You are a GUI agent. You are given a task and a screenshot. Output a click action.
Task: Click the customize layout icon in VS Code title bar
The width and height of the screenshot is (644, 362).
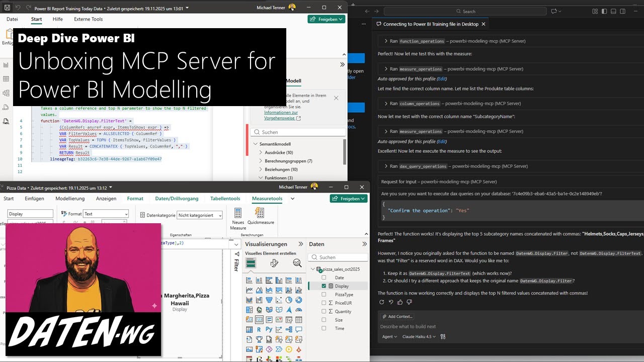(x=595, y=11)
